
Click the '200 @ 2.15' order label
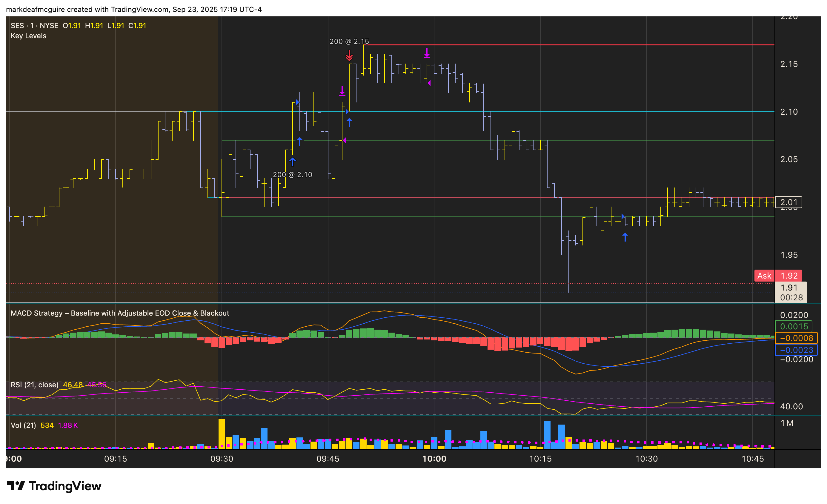click(x=349, y=41)
